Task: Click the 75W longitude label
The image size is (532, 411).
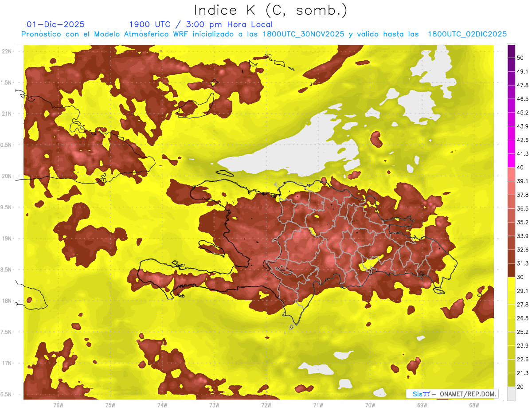Action: [110, 405]
